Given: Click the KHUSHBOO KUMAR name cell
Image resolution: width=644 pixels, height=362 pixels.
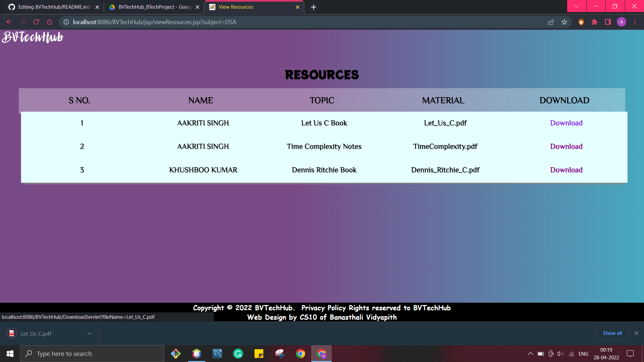Looking at the screenshot, I should point(203,170).
